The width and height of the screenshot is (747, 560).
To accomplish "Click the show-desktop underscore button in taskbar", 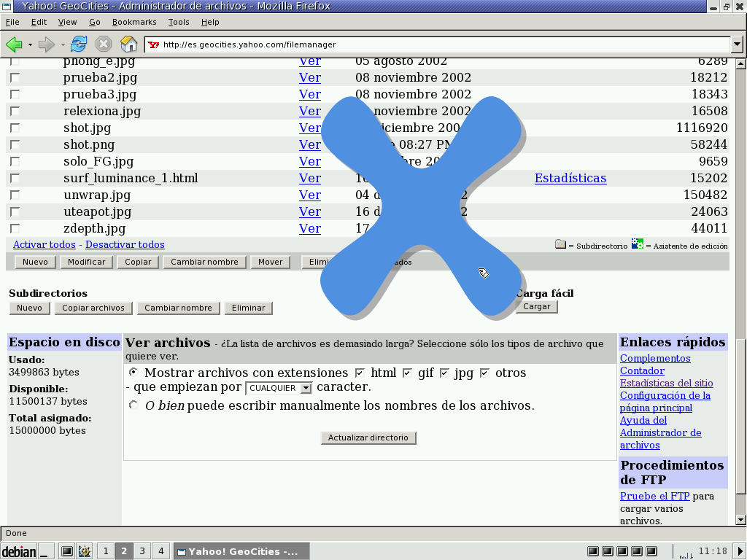I will pyautogui.click(x=46, y=551).
